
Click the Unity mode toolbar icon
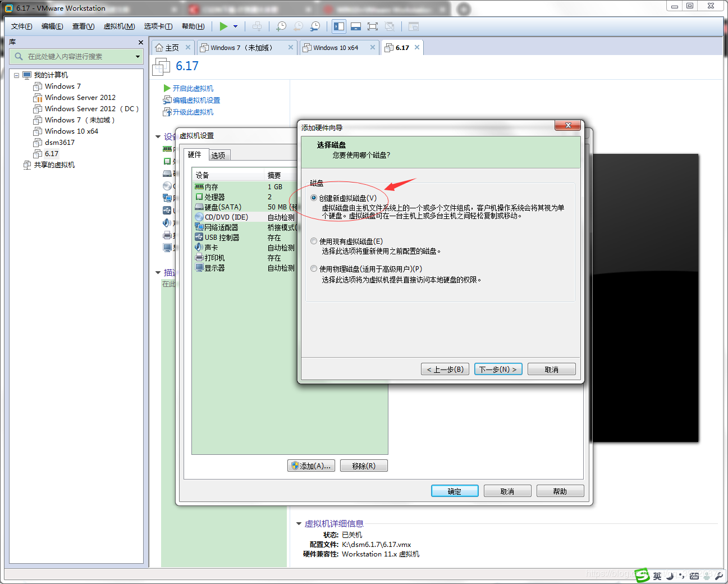pos(390,26)
